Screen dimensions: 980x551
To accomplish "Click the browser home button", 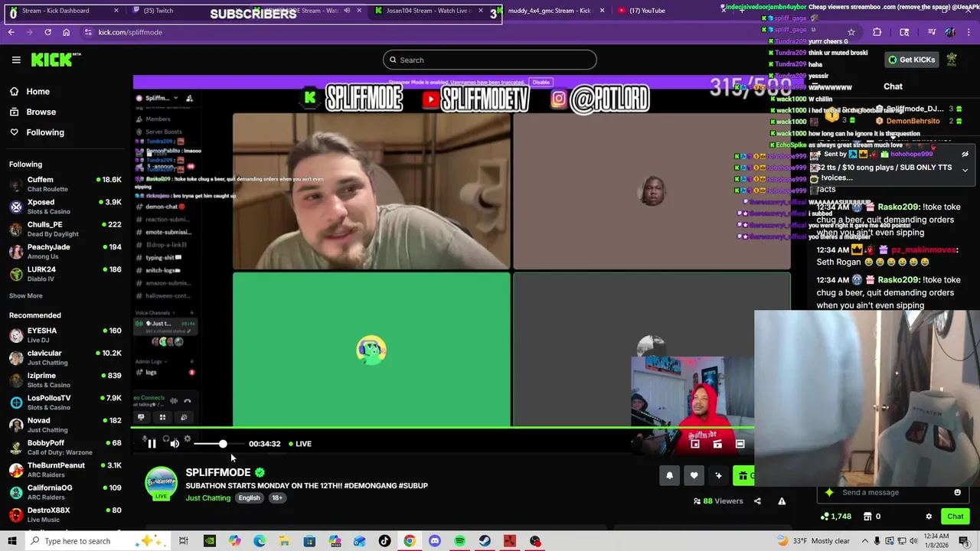I will click(66, 32).
